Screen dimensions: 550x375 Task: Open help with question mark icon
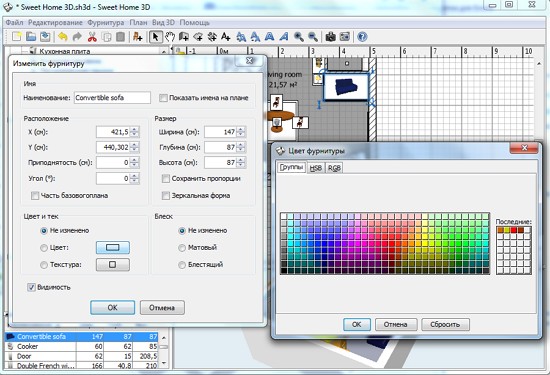pyautogui.click(x=362, y=36)
